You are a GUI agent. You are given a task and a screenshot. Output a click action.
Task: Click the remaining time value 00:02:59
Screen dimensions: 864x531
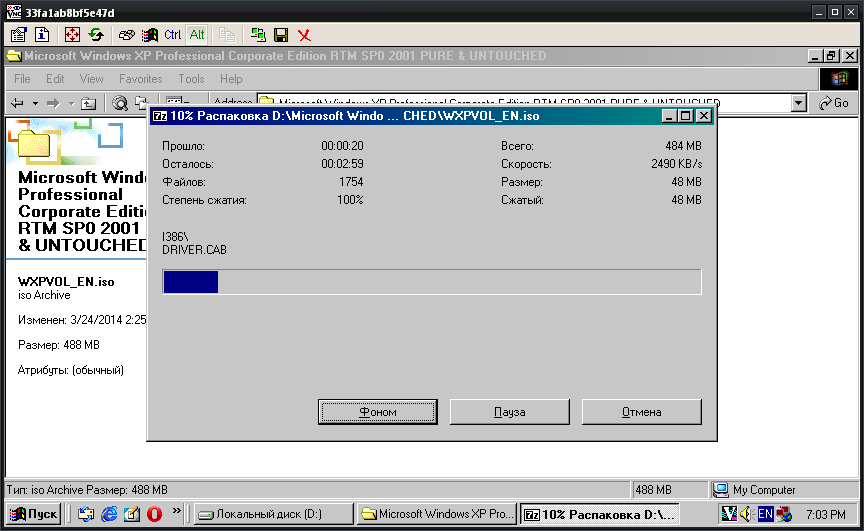(x=342, y=164)
